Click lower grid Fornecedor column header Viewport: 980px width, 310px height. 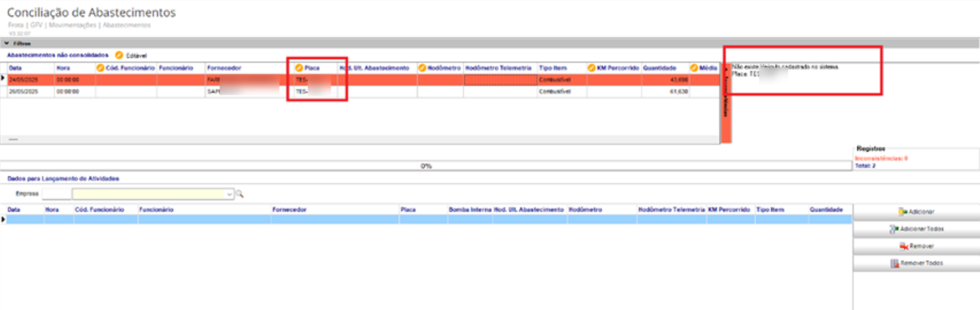pos(335,209)
